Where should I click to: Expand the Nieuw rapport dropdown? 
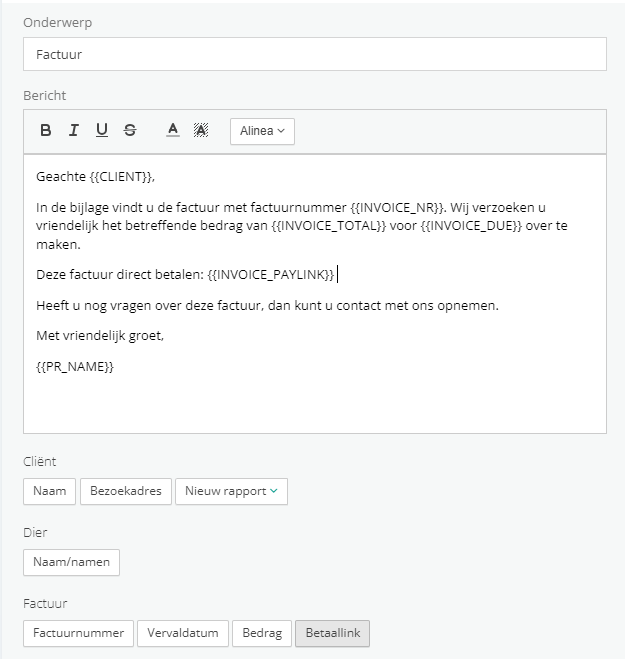click(x=231, y=491)
